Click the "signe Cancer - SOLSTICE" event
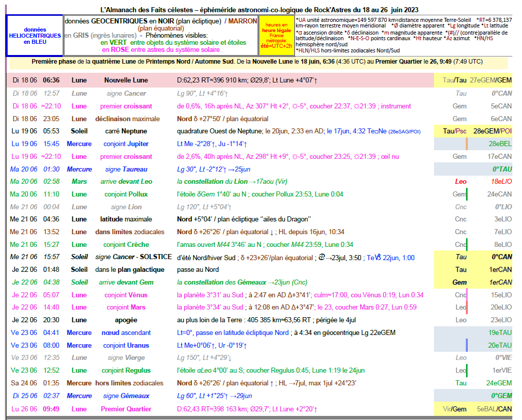522x420 pixels. pos(133,257)
